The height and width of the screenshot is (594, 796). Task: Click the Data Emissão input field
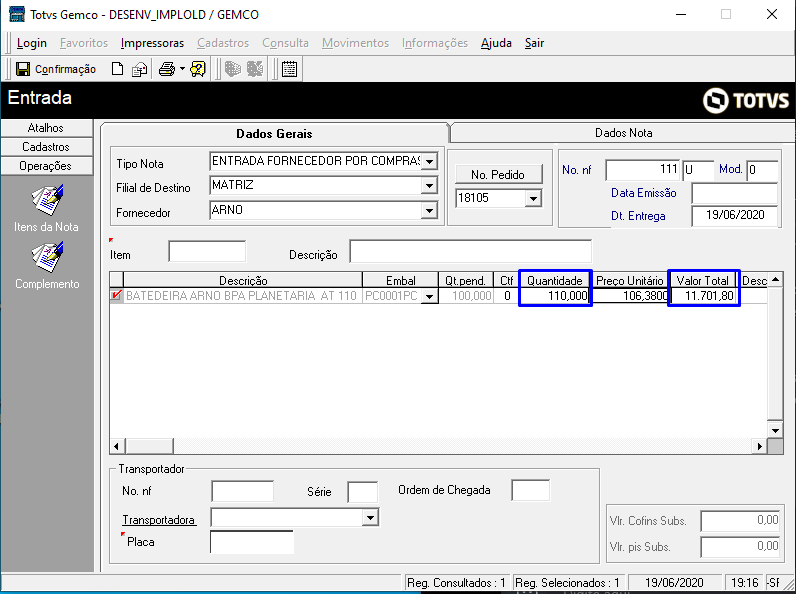735,193
